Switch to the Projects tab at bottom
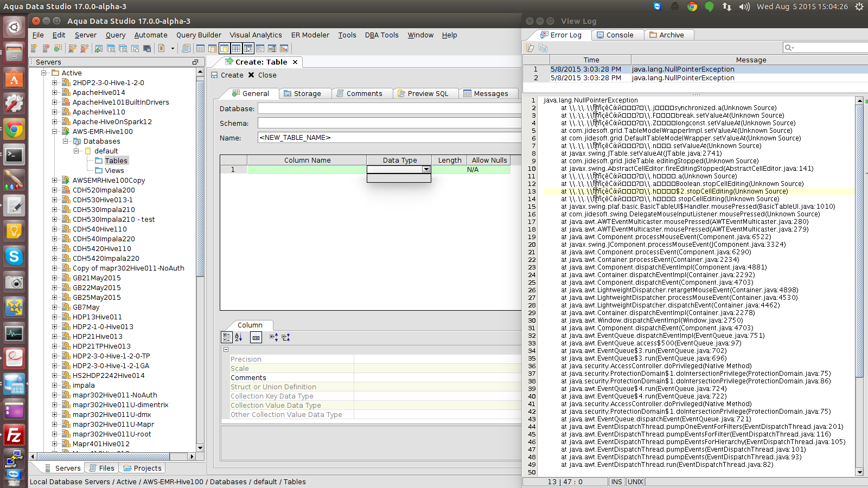 click(143, 468)
